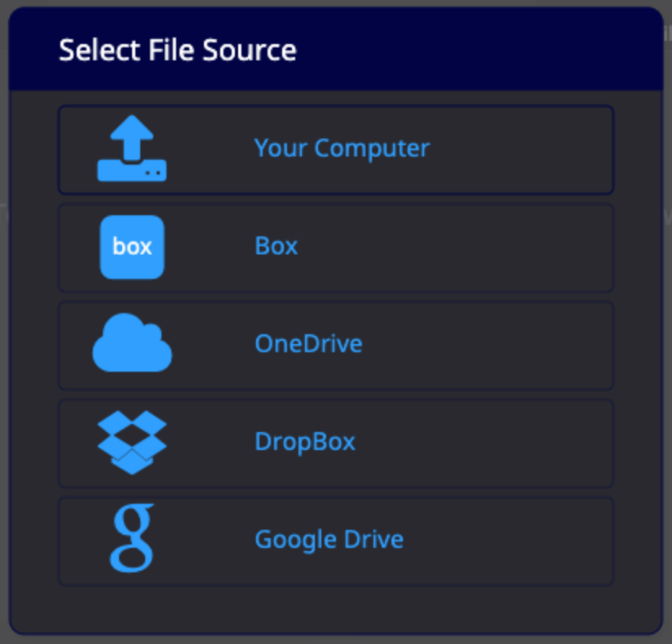Open the Your Computer file source
The image size is (672, 644).
336,150
